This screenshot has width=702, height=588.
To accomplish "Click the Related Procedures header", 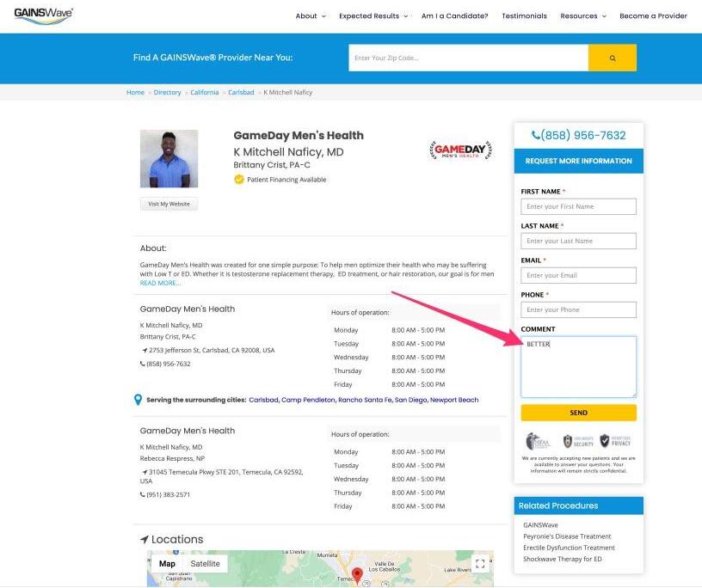I will (x=578, y=505).
